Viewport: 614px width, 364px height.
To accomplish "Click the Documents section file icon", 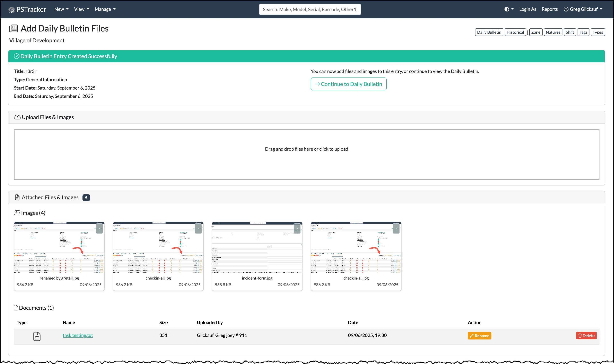I will (x=16, y=308).
